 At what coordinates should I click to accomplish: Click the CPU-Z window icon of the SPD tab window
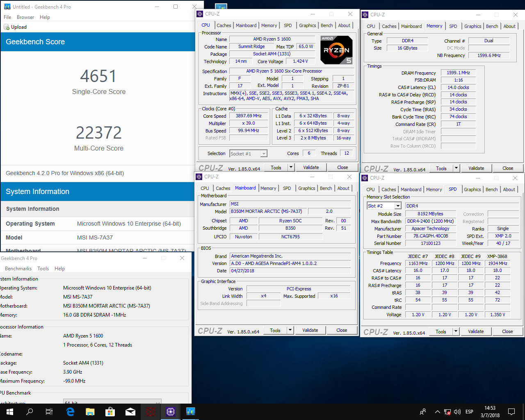point(365,178)
